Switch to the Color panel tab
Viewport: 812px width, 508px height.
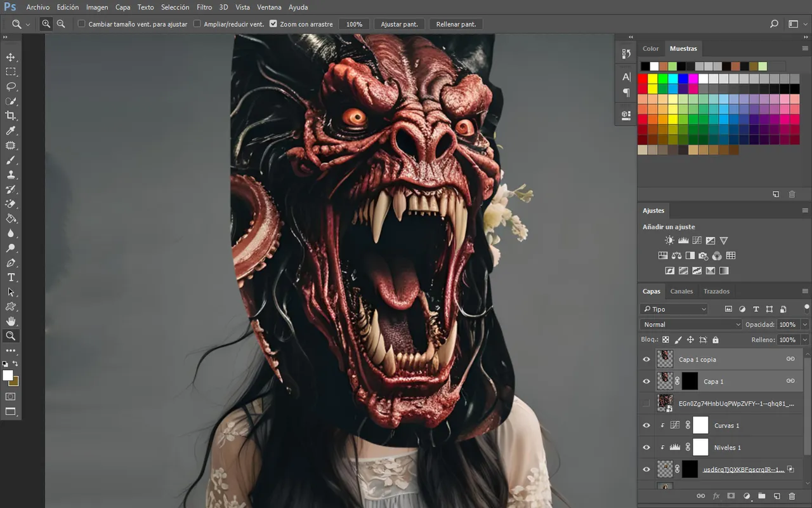tap(651, 48)
